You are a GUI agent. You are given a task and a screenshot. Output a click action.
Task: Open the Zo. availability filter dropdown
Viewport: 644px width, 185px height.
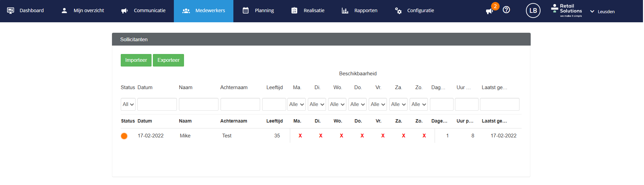tap(419, 104)
